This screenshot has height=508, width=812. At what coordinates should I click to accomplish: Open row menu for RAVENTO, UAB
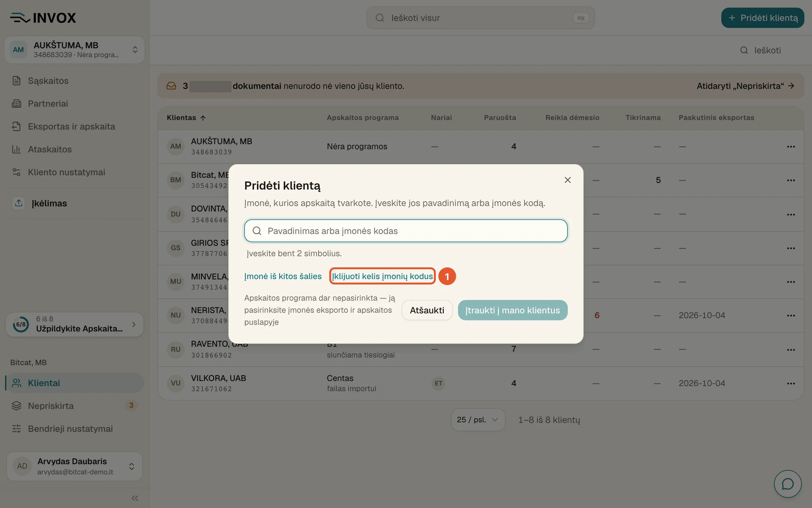tap(791, 350)
